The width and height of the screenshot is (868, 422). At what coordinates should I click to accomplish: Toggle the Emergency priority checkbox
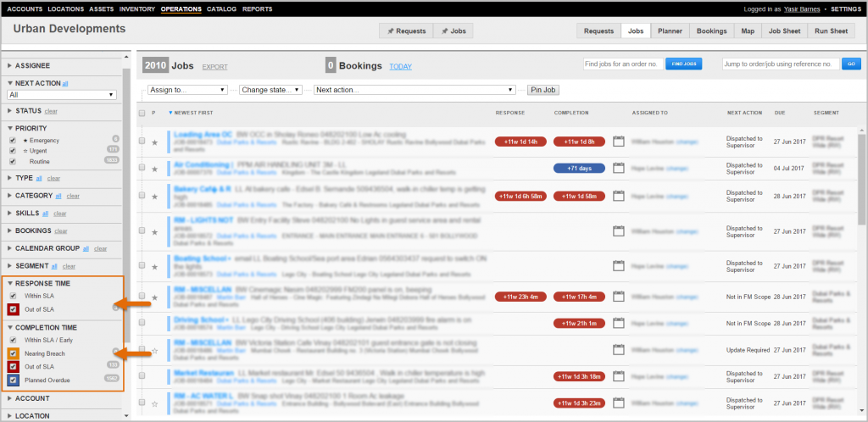click(12, 140)
